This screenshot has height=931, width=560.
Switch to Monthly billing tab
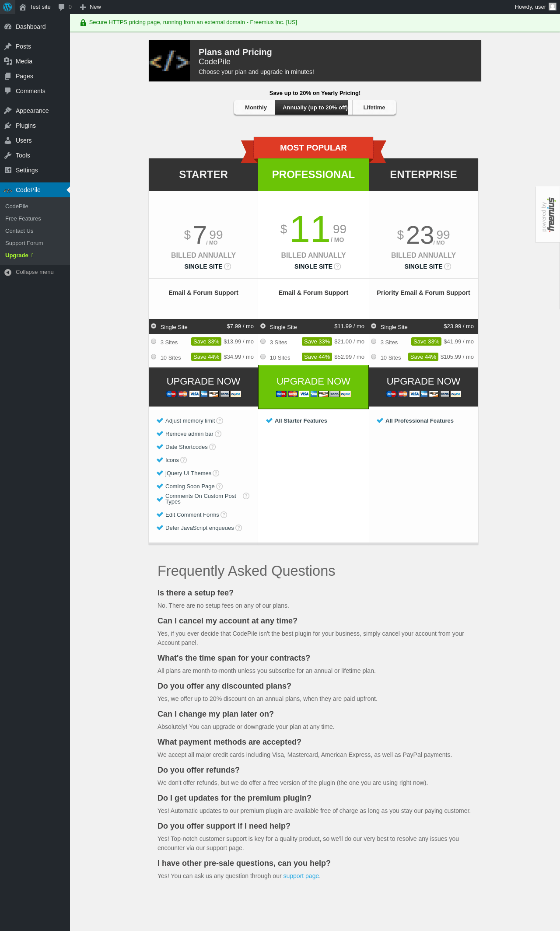pyautogui.click(x=255, y=108)
